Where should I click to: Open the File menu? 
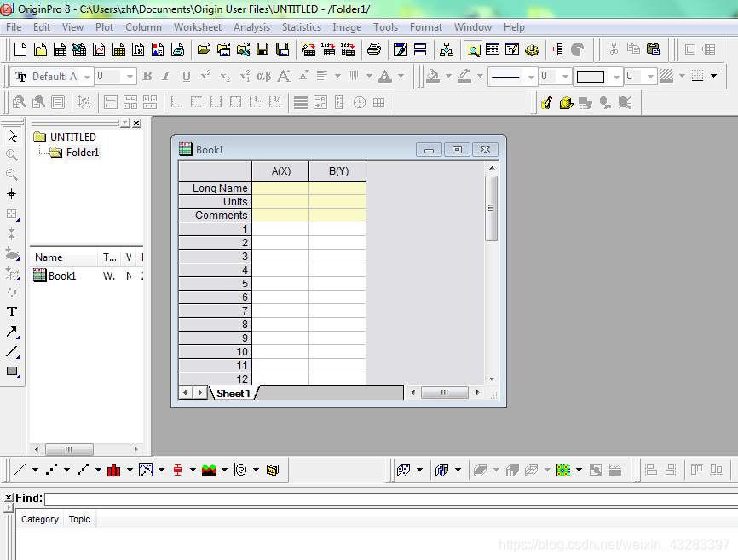pos(14,27)
